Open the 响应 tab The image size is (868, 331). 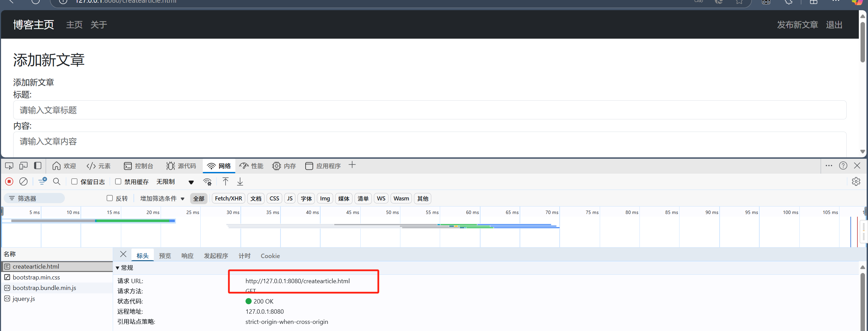(187, 256)
